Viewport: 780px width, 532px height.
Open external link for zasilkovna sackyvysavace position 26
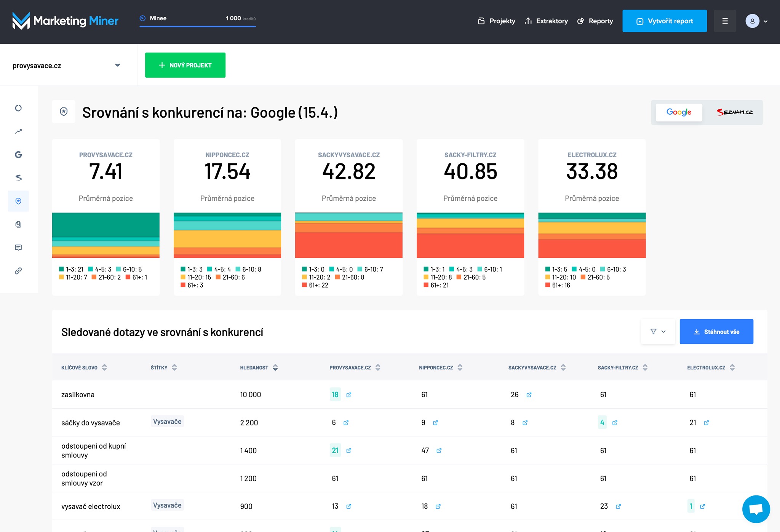click(529, 395)
